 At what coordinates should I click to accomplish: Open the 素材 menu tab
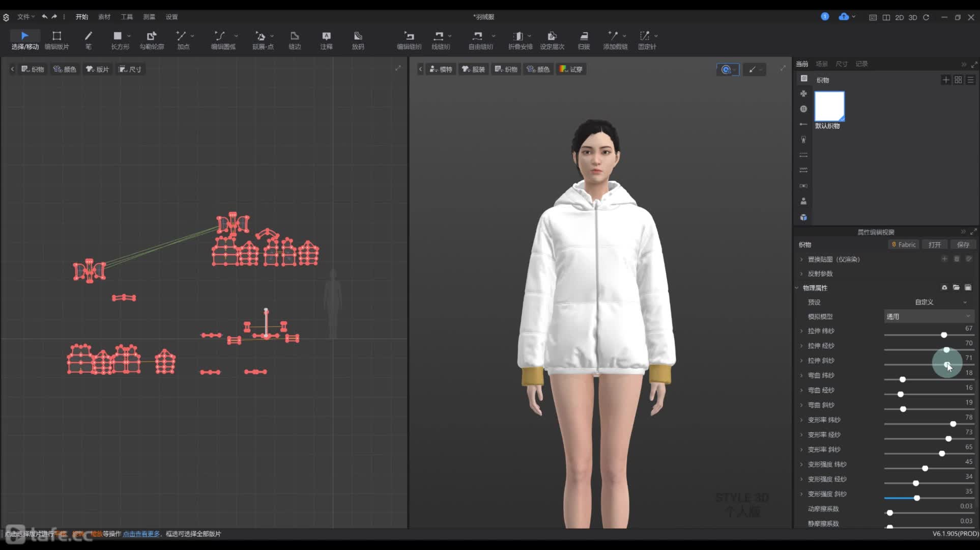tap(104, 17)
